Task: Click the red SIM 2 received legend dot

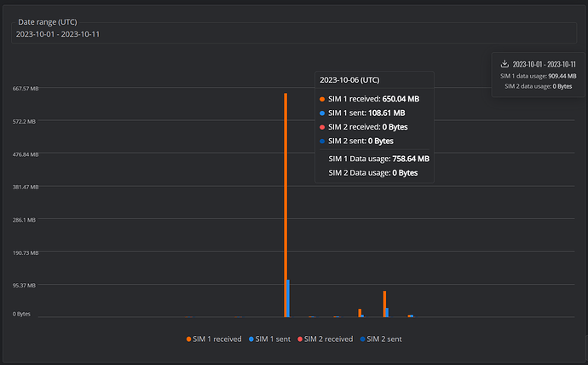Action: [300, 339]
